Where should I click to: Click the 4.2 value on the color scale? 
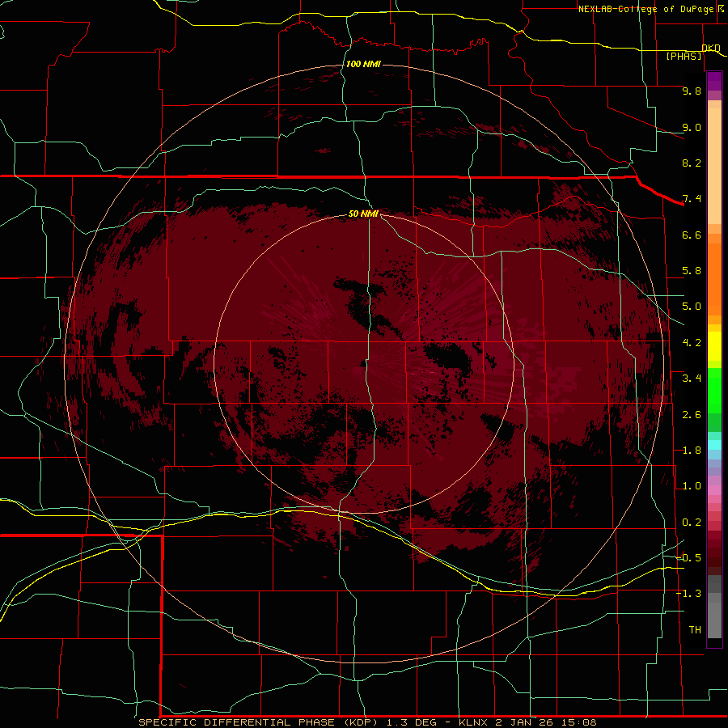[x=692, y=343]
